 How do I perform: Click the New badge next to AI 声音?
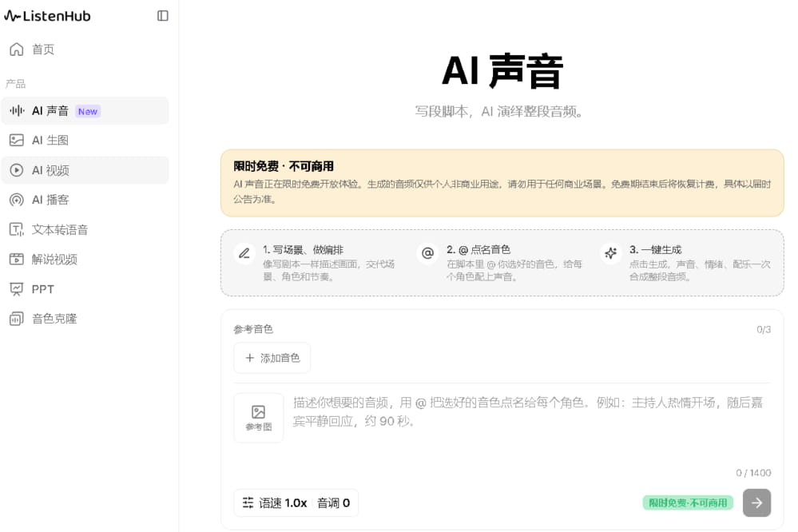click(x=88, y=112)
